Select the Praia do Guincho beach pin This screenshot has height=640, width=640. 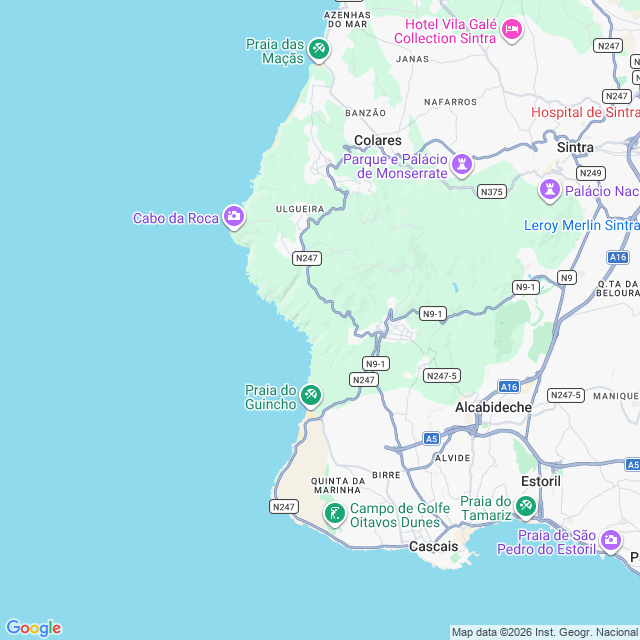pyautogui.click(x=311, y=396)
